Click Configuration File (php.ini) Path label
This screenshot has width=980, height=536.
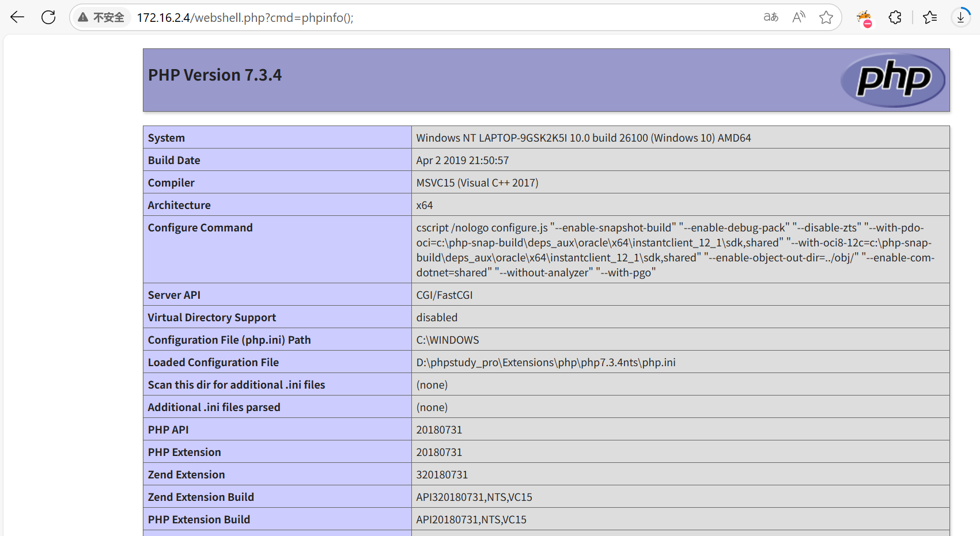(x=229, y=340)
